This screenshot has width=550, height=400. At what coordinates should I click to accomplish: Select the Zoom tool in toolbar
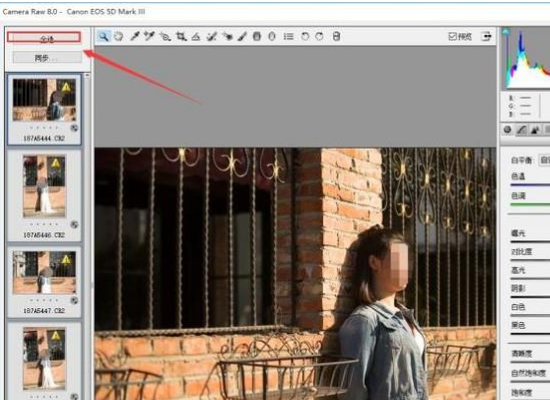tap(103, 36)
